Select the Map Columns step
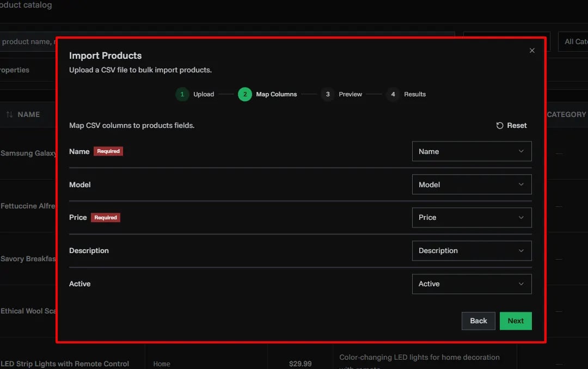Screen dimensions: 588x369 (245, 94)
